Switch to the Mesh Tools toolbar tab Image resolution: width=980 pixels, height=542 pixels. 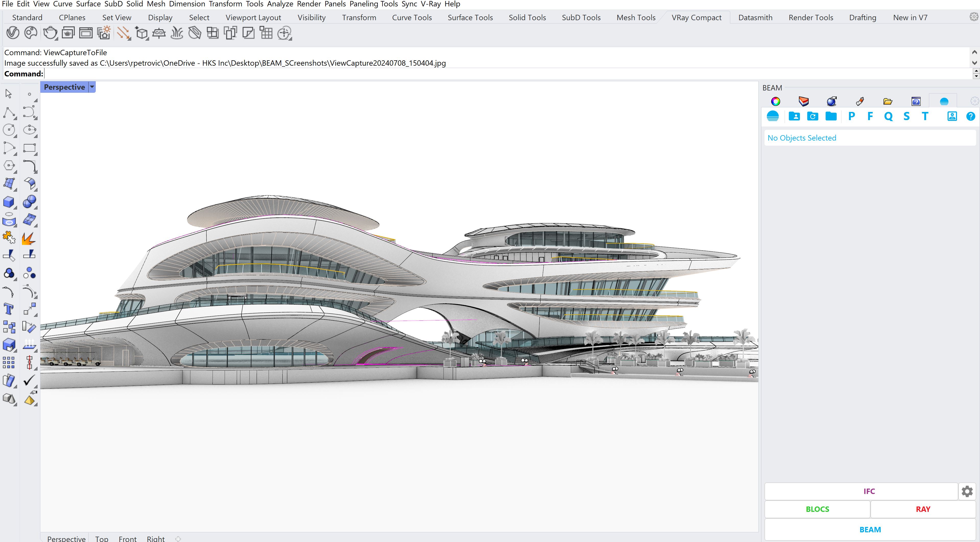click(636, 18)
